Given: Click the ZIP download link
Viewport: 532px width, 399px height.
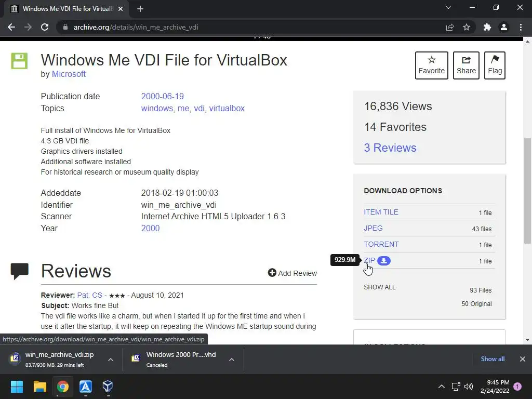Looking at the screenshot, I should [x=369, y=261].
